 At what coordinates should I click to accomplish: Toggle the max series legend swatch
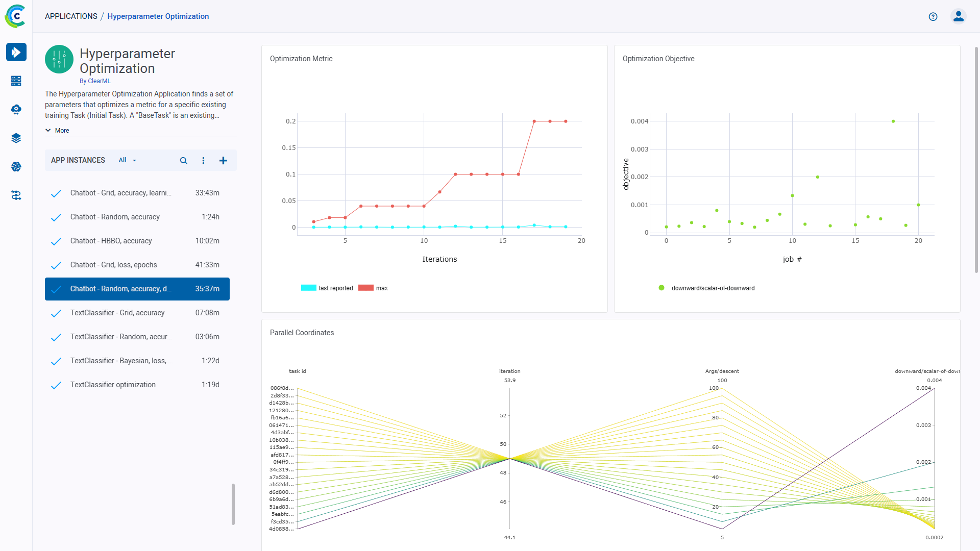(x=366, y=288)
